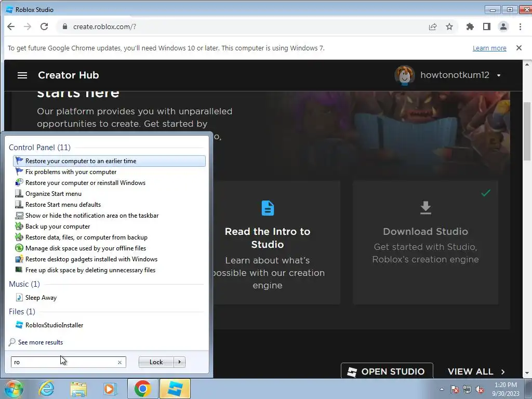Select Free up disk space entry
This screenshot has width=532, height=399.
109,270
